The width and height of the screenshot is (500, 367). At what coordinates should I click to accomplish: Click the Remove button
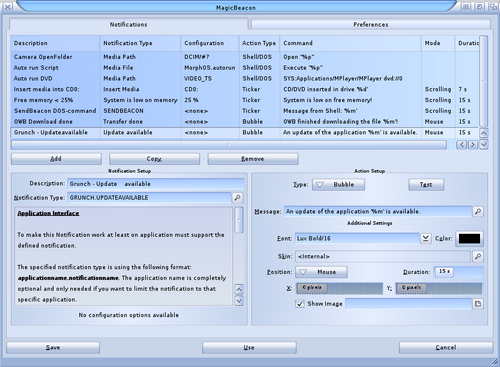[x=253, y=159]
